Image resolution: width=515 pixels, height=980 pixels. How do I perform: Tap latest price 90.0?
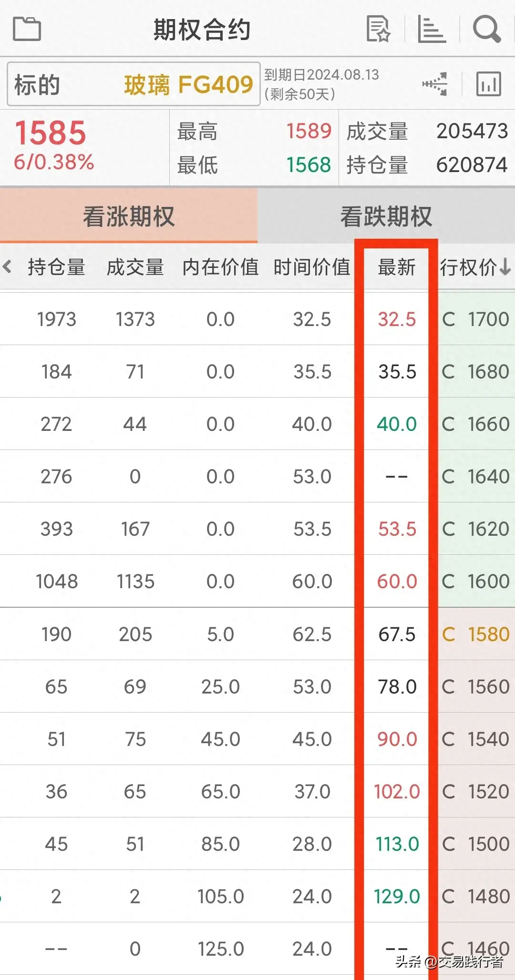pyautogui.click(x=397, y=739)
